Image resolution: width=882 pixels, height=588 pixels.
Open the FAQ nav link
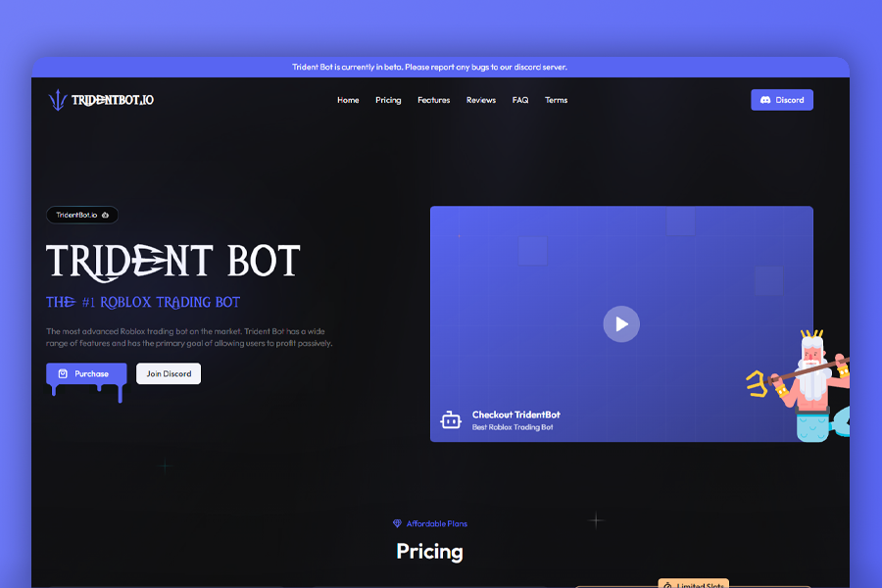click(520, 100)
